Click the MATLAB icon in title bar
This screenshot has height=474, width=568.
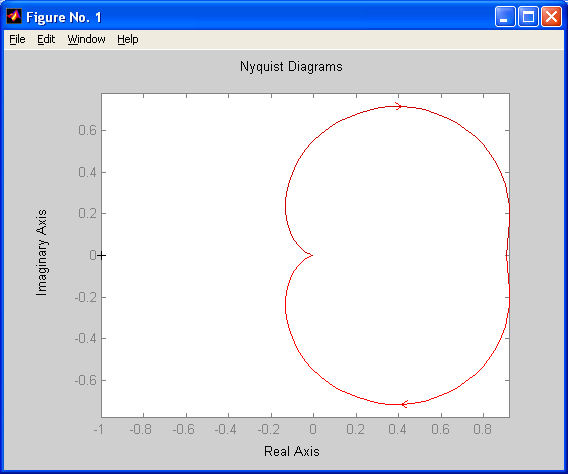(x=14, y=16)
